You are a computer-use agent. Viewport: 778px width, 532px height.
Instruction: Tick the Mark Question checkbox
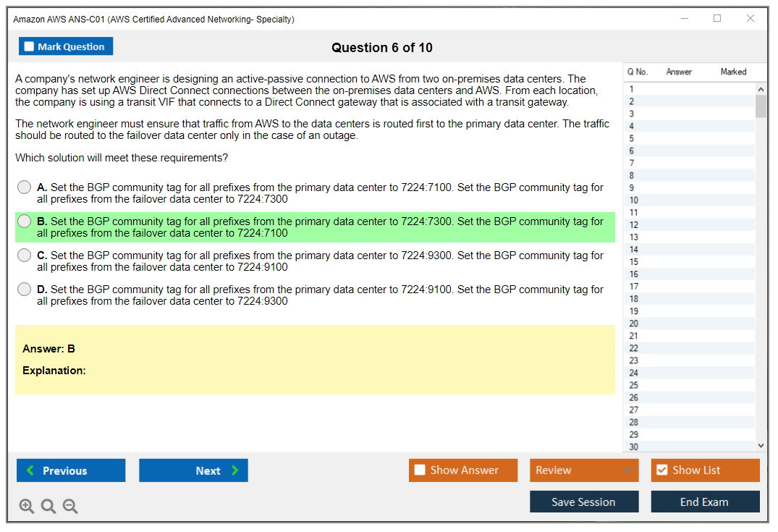click(x=30, y=47)
